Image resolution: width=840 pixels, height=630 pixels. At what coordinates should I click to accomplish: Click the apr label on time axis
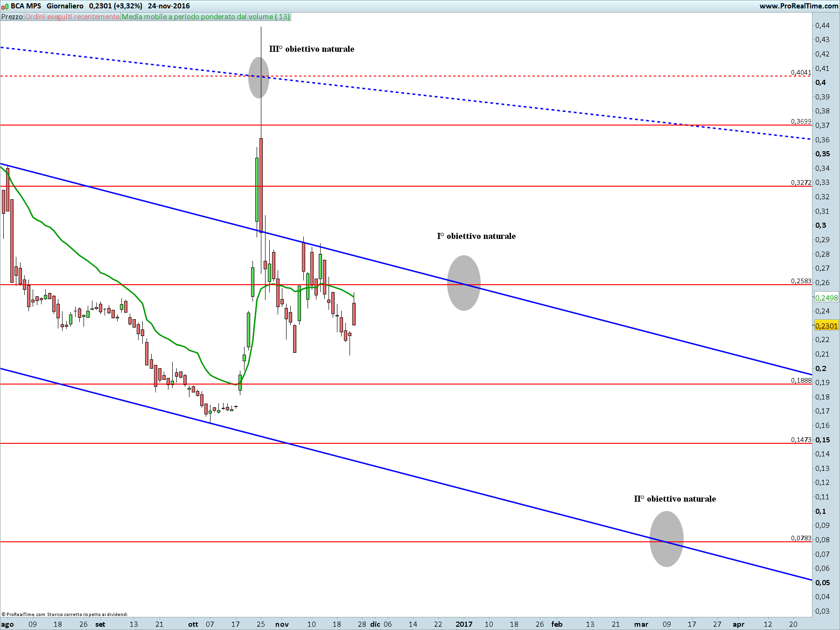[738, 624]
